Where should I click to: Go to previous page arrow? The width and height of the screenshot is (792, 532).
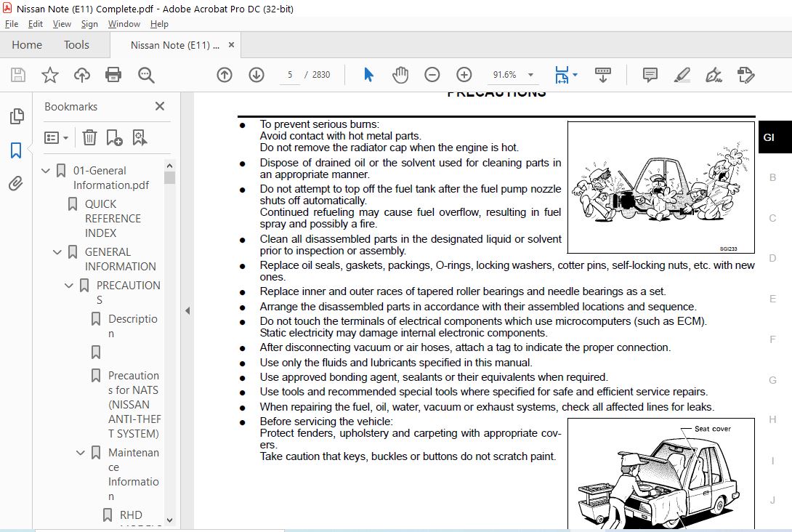(225, 76)
